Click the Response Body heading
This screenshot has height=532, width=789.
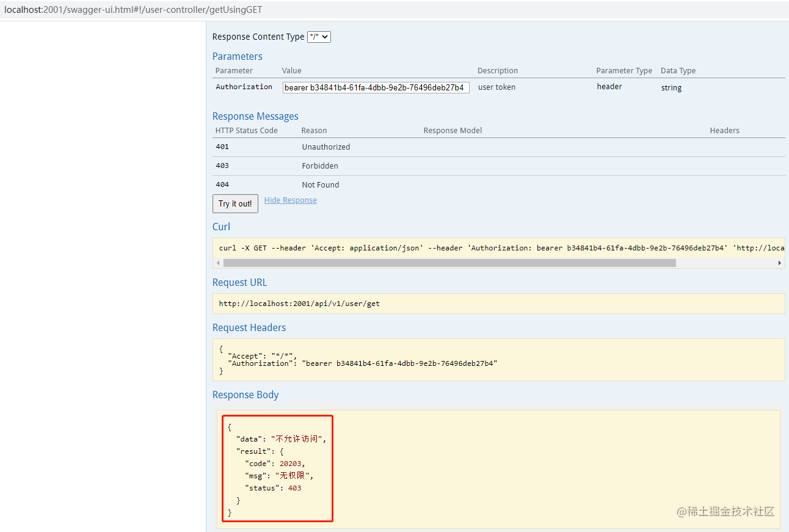pyautogui.click(x=245, y=395)
